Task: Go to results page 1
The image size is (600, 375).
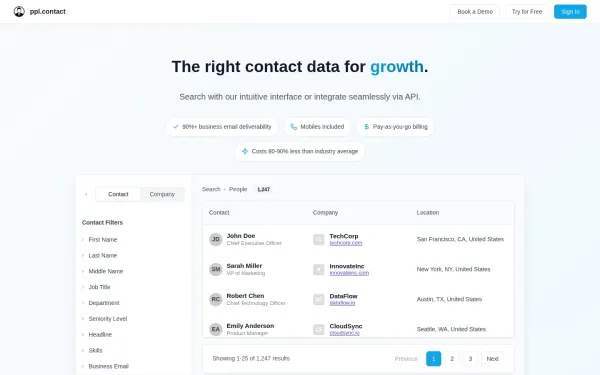Action: click(434, 359)
